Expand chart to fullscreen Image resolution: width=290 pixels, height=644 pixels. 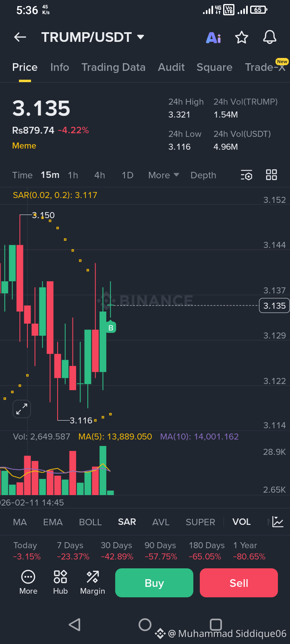(22, 409)
